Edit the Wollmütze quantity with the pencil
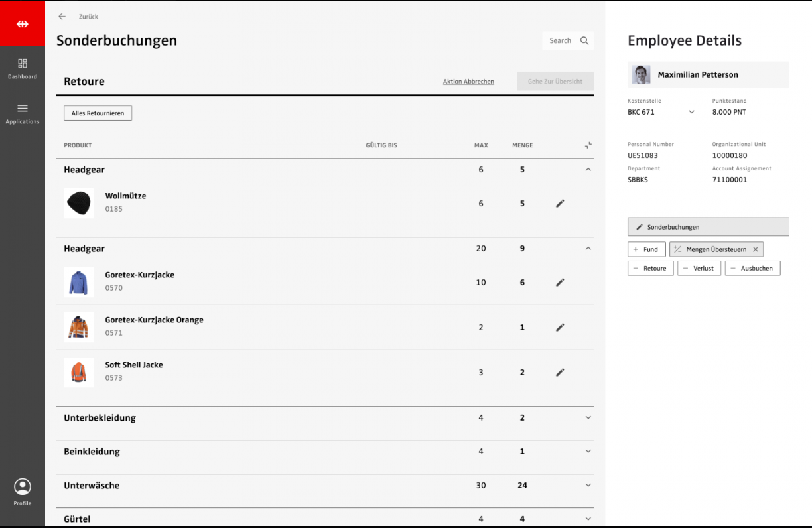 coord(560,204)
